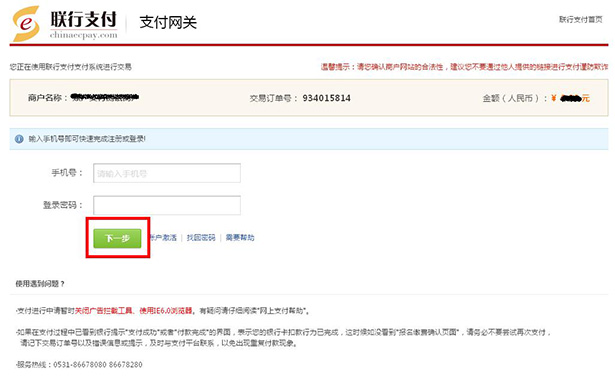Open the 找回密码 link
Viewport: 615px width, 384px height.
tap(201, 238)
